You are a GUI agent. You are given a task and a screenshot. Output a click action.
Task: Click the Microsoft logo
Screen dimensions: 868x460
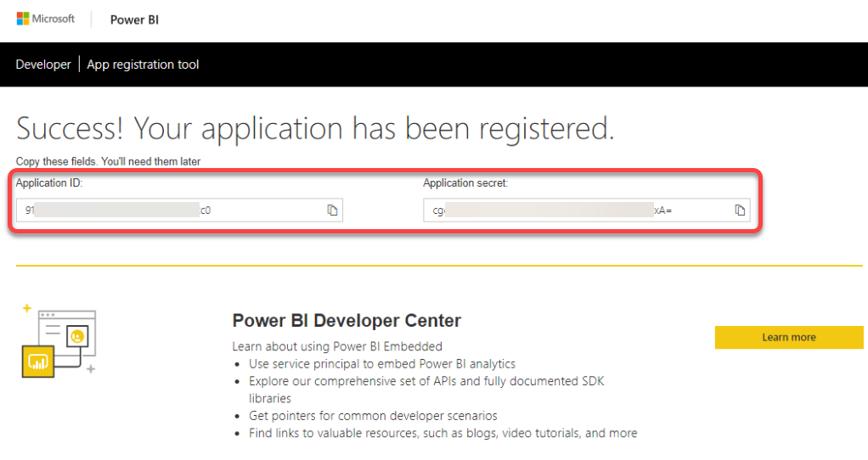pos(45,19)
